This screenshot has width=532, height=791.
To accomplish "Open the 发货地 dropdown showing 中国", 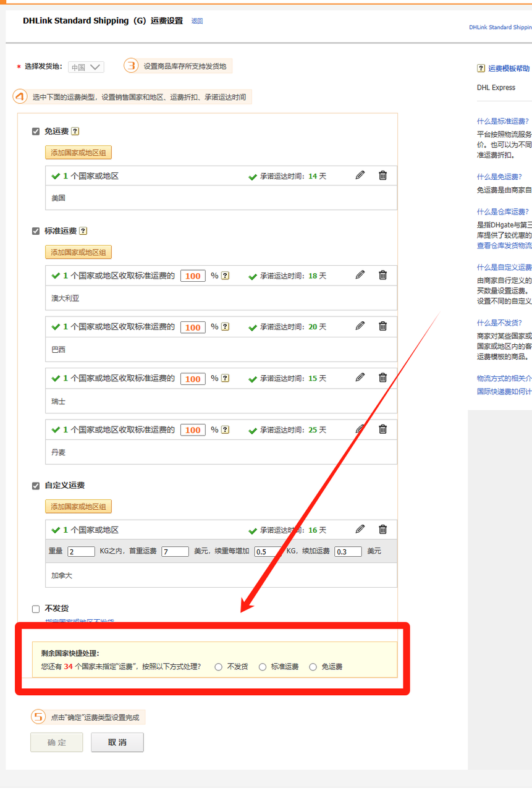I will (85, 68).
